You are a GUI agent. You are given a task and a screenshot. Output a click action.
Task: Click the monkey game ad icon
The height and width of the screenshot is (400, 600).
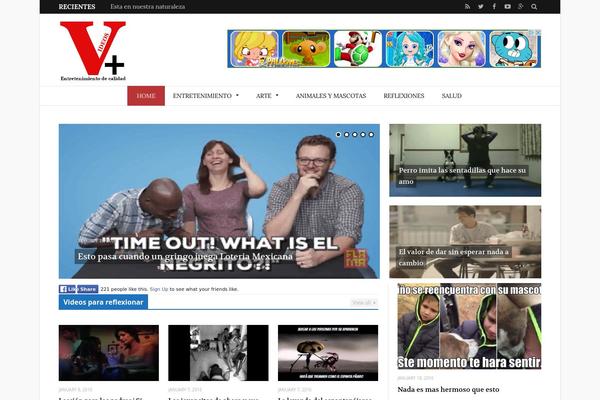tap(306, 49)
